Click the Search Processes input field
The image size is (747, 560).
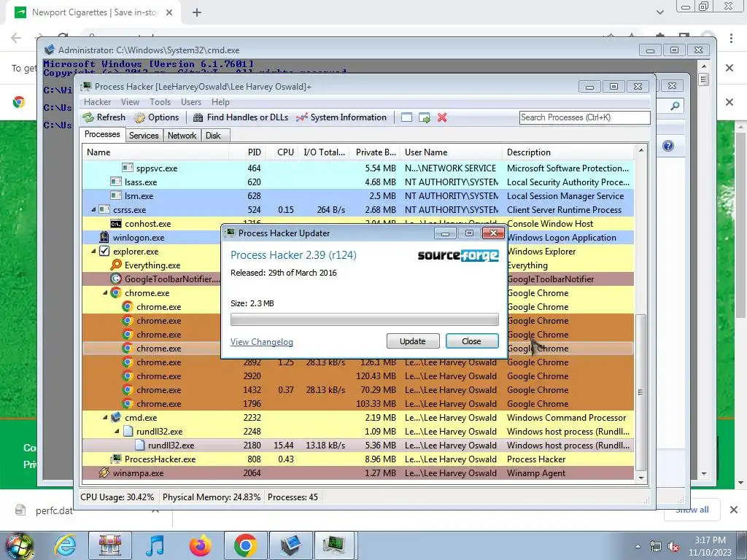coord(584,117)
